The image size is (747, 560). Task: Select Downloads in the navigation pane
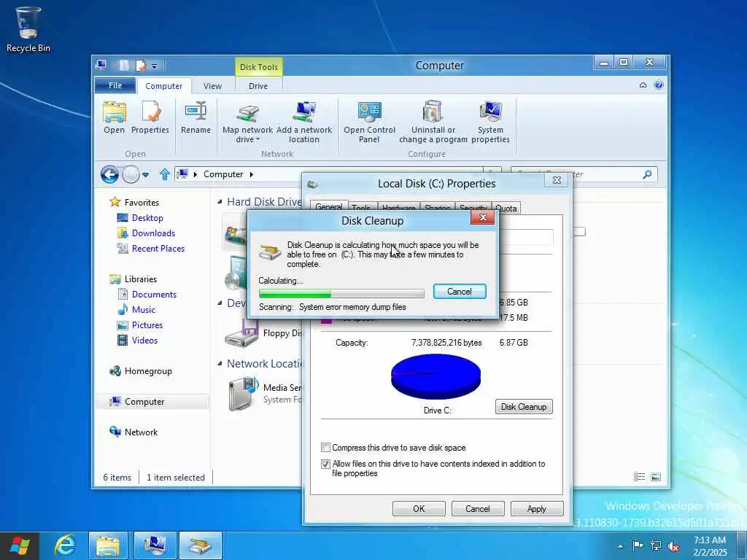pyautogui.click(x=153, y=233)
